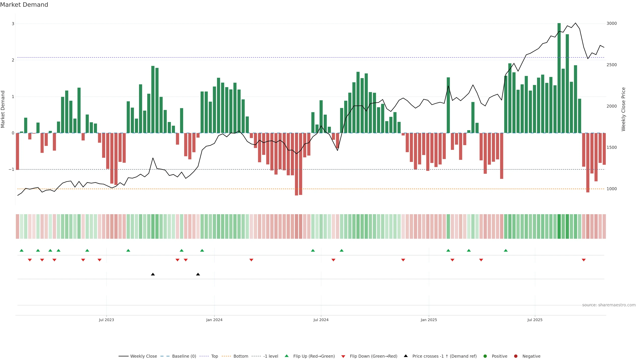
Task: Toggle Top dotted line legend entry
Action: coord(214,356)
